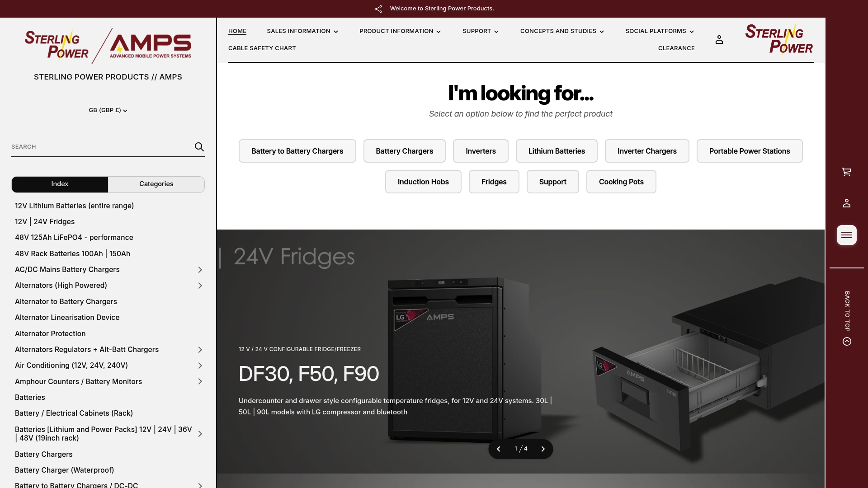Screen dimensions: 868x488
Task: Click the Fridges option button
Action: pyautogui.click(x=494, y=182)
